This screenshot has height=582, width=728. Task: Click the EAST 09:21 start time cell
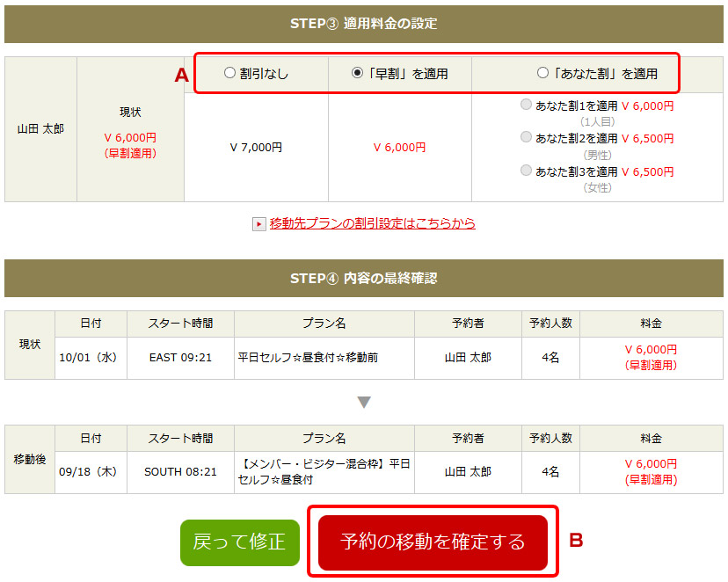180,358
